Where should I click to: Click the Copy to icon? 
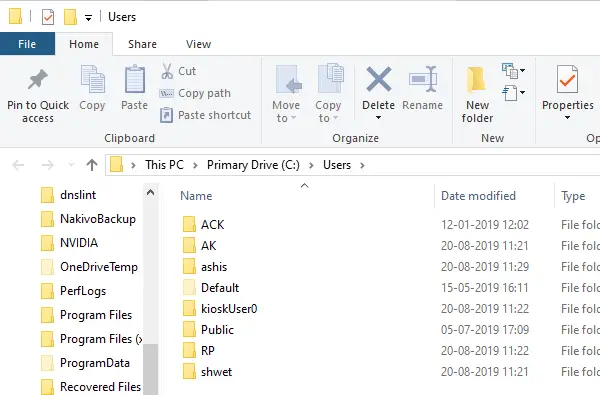point(331,79)
